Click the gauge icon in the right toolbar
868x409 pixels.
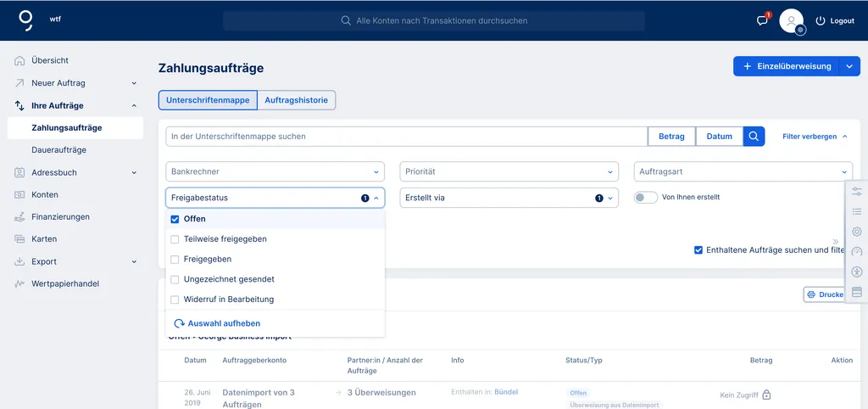point(857,252)
